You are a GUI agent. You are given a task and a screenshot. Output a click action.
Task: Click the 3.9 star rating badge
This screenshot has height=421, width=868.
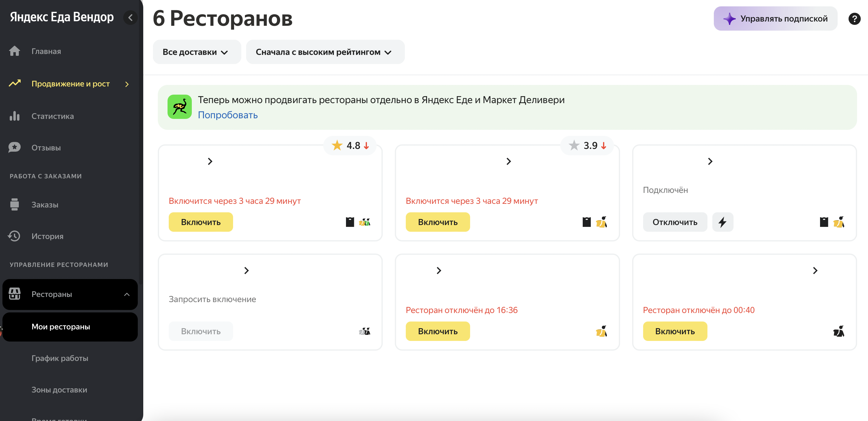point(587,146)
